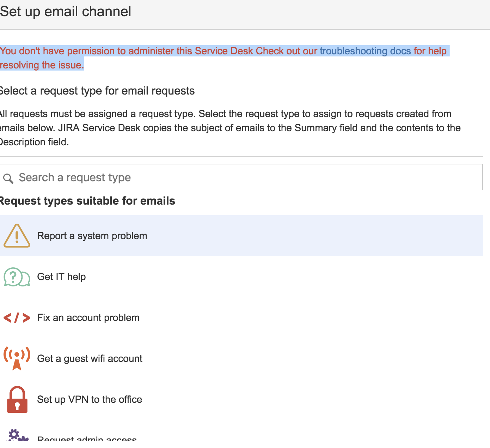Click the red padlock VPN icon
The width and height of the screenshot is (490, 448).
(17, 399)
